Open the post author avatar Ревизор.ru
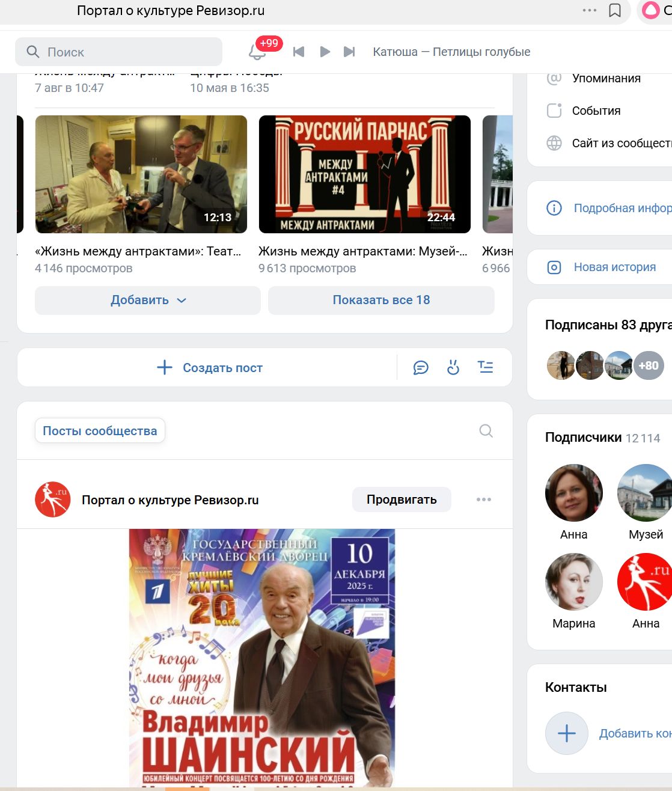Viewport: 672px width, 791px height. tap(53, 499)
